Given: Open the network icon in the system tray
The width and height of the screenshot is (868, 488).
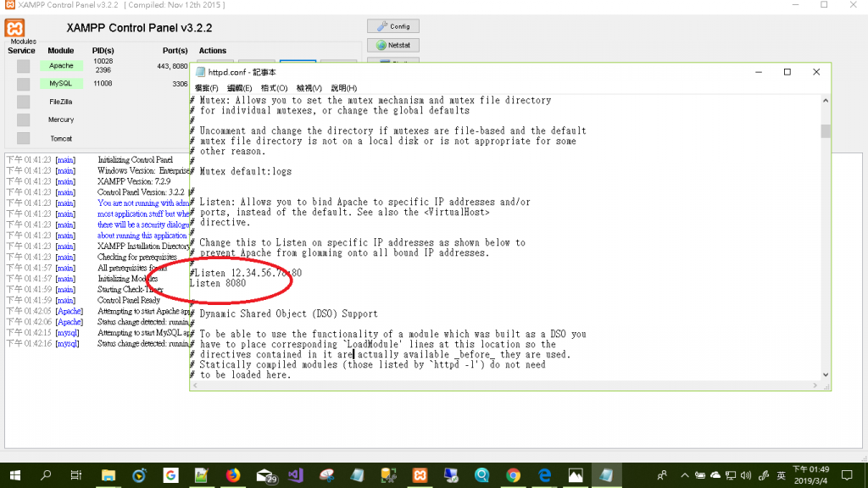Looking at the screenshot, I should click(731, 475).
